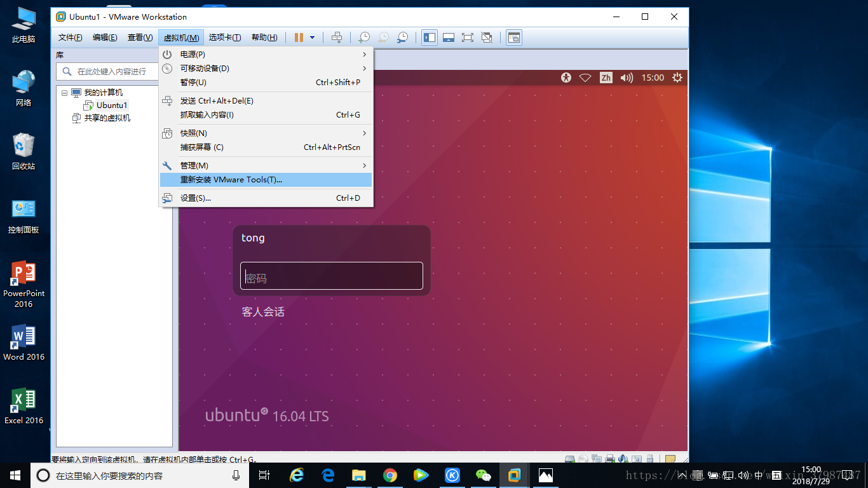Expand the 可移动设备(D) submenu

coord(266,69)
